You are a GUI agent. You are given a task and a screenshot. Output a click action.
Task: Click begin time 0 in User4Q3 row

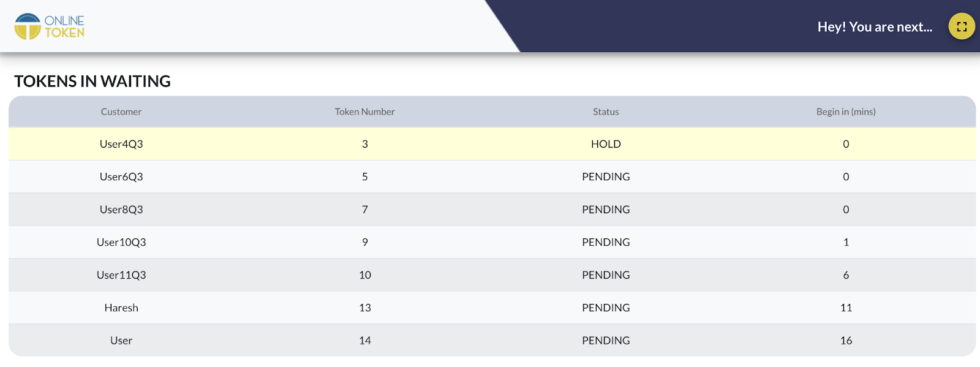(x=846, y=144)
